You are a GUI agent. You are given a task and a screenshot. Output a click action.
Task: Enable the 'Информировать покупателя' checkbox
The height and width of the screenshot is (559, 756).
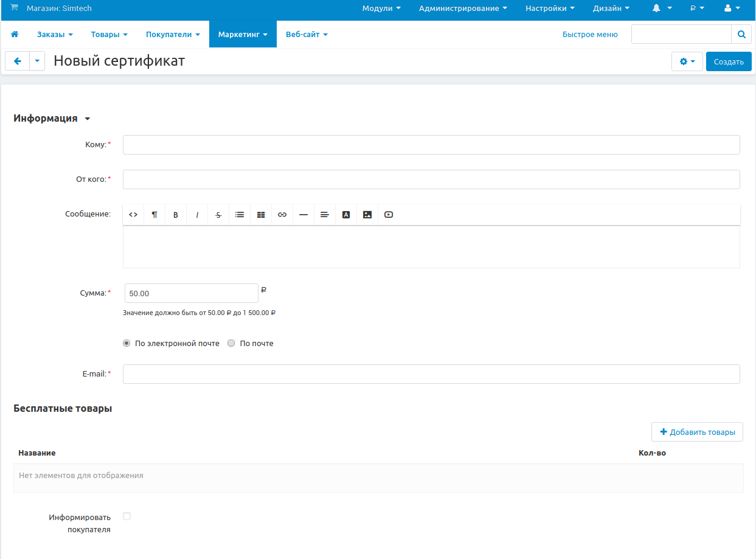pyautogui.click(x=127, y=516)
